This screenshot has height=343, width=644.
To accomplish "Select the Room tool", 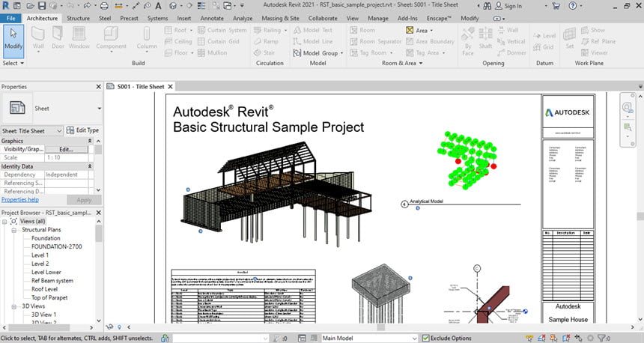I will (x=362, y=30).
